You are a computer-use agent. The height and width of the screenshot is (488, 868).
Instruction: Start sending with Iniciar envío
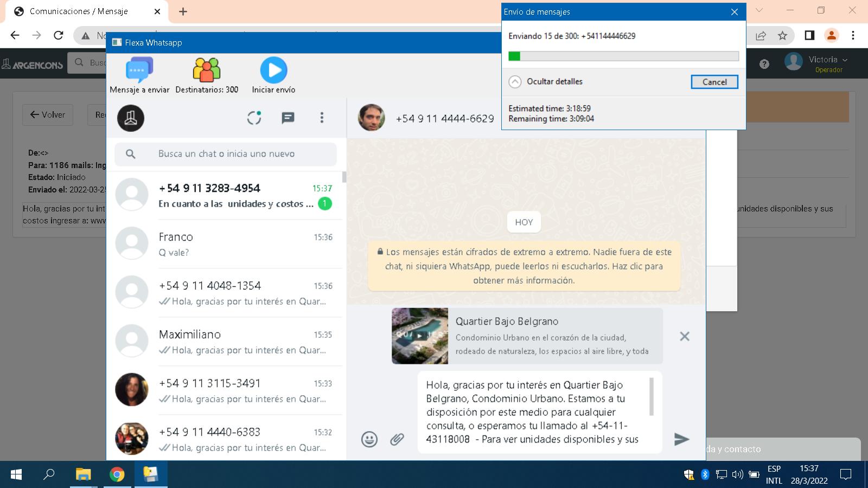(273, 75)
